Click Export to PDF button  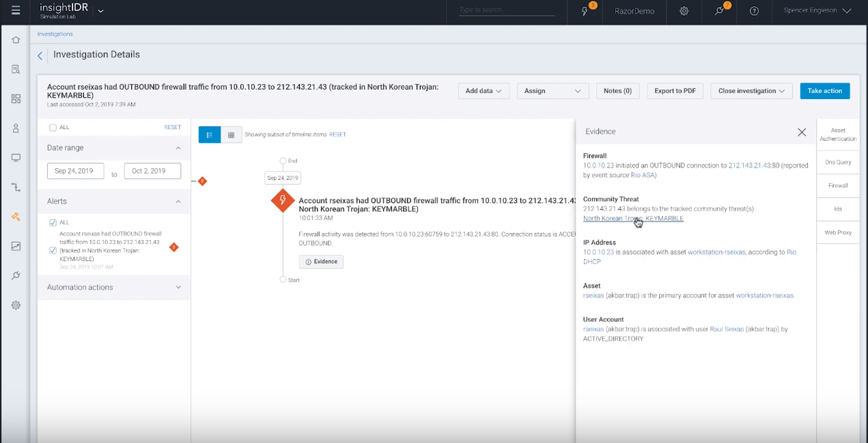point(675,91)
